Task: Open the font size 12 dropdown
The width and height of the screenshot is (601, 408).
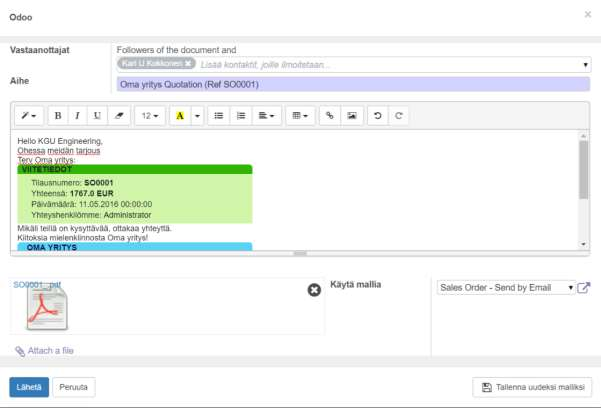Action: pos(150,116)
